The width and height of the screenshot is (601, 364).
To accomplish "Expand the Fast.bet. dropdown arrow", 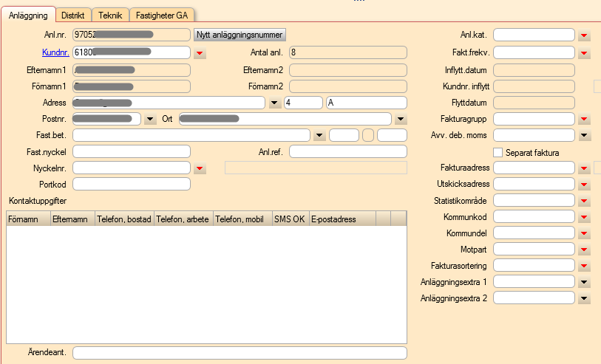I will pos(319,136).
